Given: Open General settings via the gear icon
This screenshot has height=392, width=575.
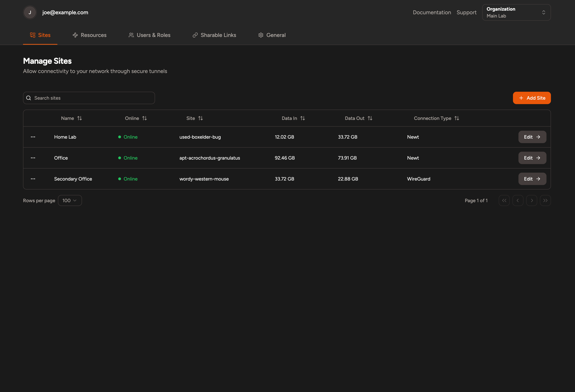Looking at the screenshot, I should (x=261, y=35).
